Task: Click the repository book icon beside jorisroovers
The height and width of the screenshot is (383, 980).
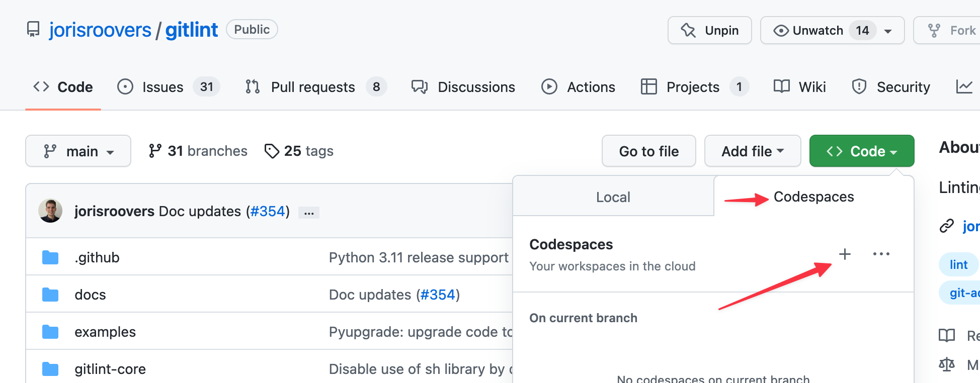Action: 33,30
